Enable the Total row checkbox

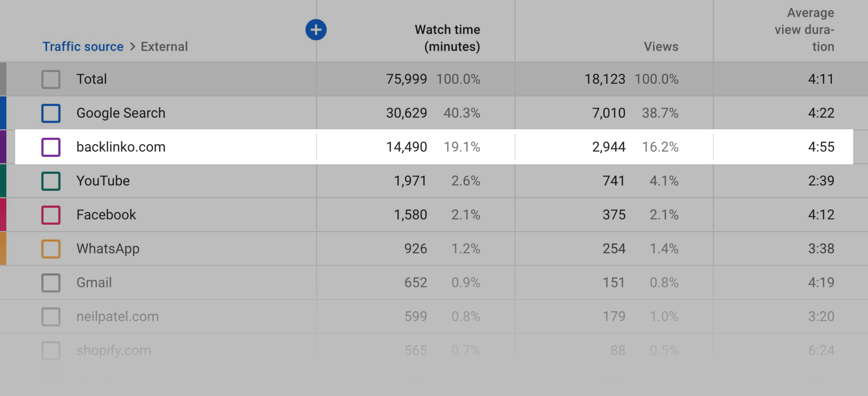[x=51, y=79]
